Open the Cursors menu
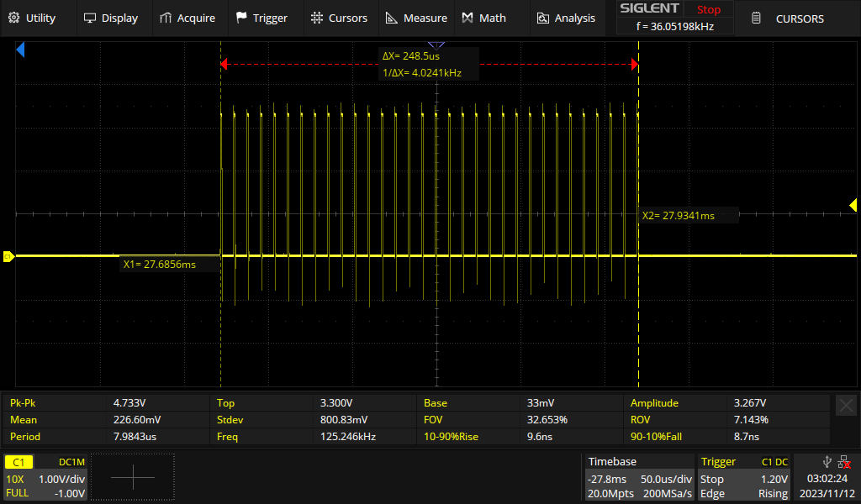This screenshot has height=504, width=861. pos(339,18)
